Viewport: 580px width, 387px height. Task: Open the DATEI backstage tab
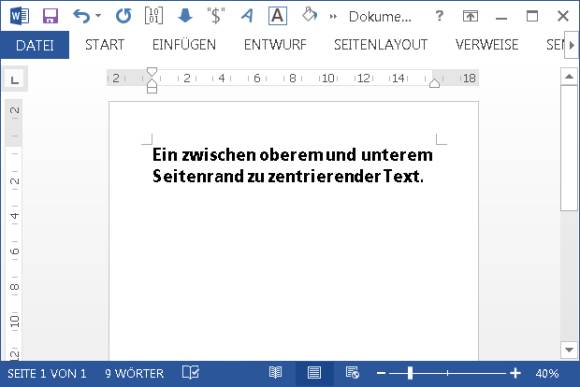pos(35,45)
